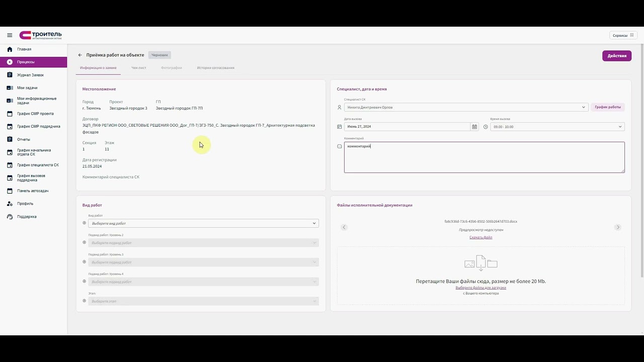The height and width of the screenshot is (362, 644).
Task: Click the Строитель logo
Action: [x=40, y=35]
